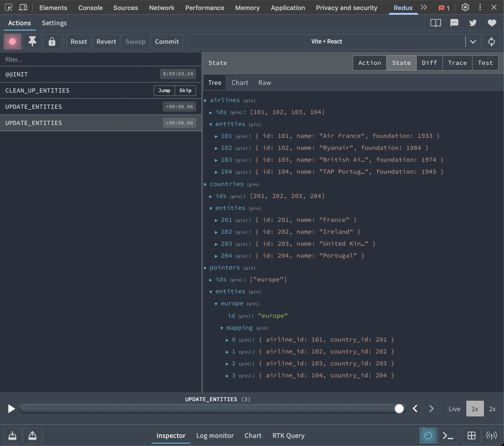Click the heart support icon
504x446 pixels.
point(492,23)
